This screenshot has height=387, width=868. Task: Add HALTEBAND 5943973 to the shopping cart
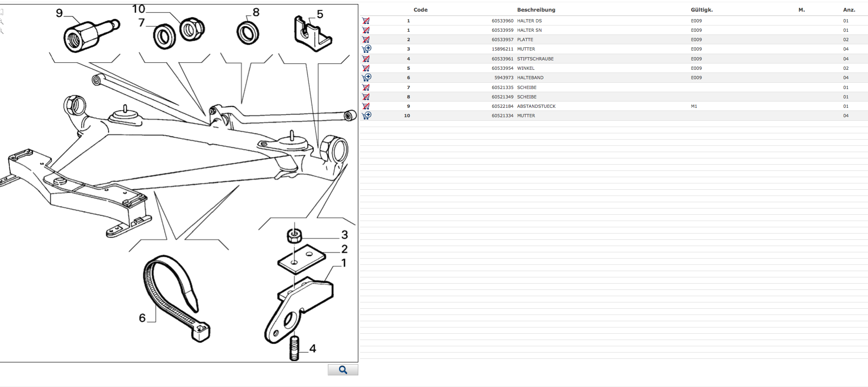coord(366,77)
